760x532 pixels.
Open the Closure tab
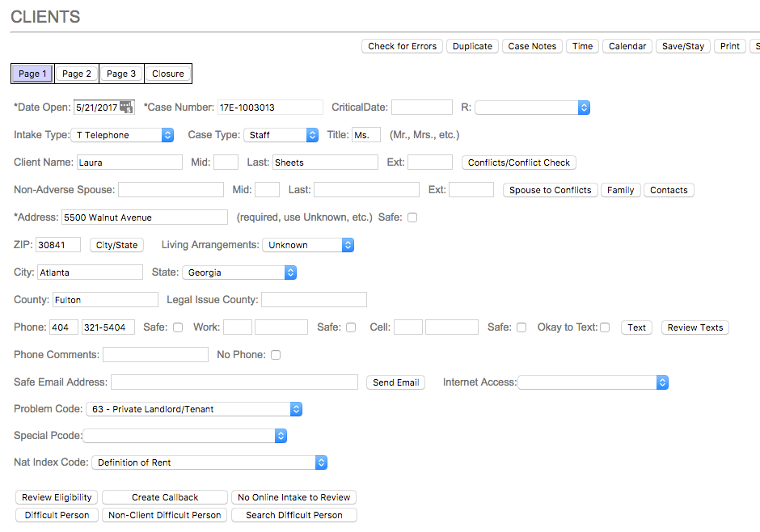tap(168, 74)
